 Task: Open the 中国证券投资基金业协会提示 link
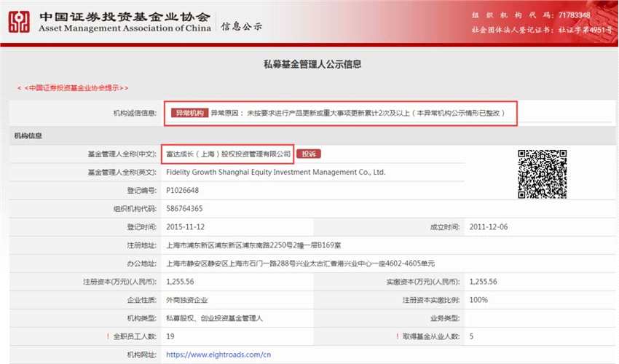click(73, 88)
